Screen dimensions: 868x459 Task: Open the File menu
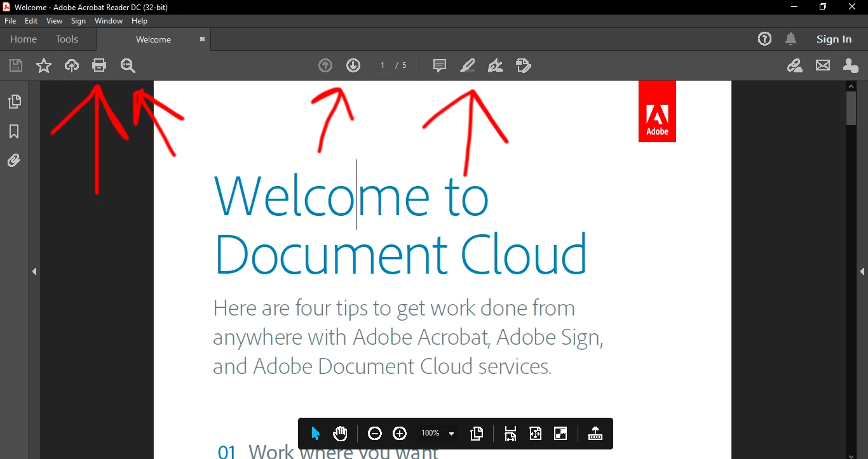(10, 21)
